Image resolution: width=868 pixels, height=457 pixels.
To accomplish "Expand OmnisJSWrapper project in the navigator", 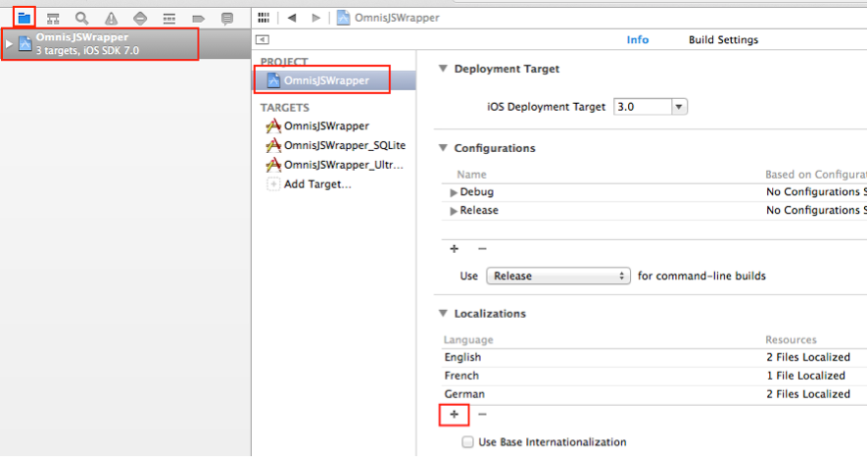I will pos(9,44).
